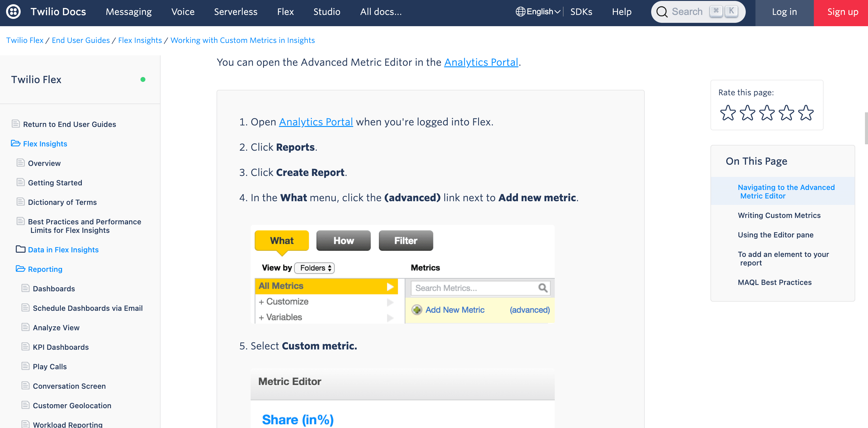868x428 pixels.
Task: Select the What tab in screenshot
Action: click(282, 240)
